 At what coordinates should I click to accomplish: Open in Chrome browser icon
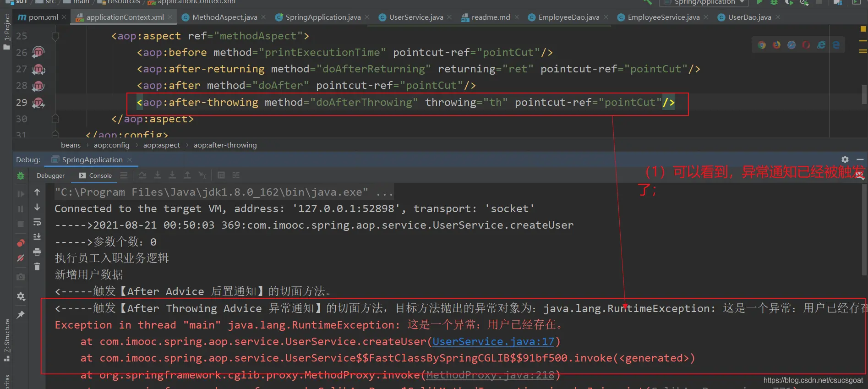pos(762,45)
